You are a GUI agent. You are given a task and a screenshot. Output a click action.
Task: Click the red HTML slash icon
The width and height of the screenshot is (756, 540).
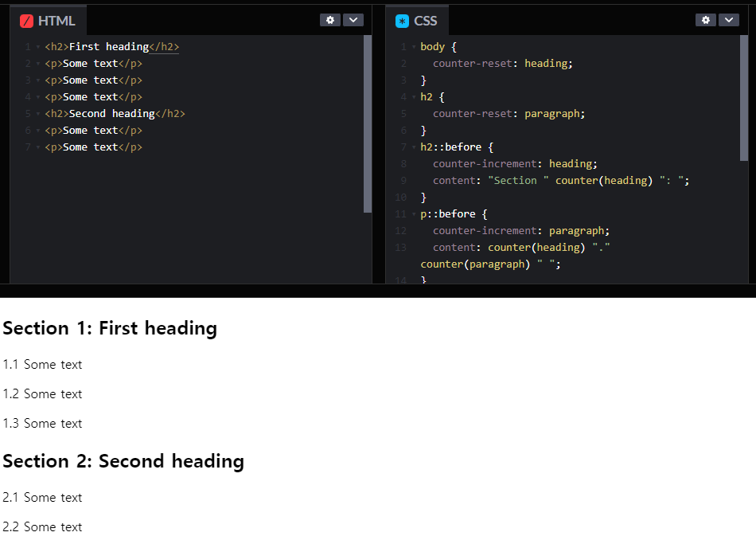pos(26,21)
